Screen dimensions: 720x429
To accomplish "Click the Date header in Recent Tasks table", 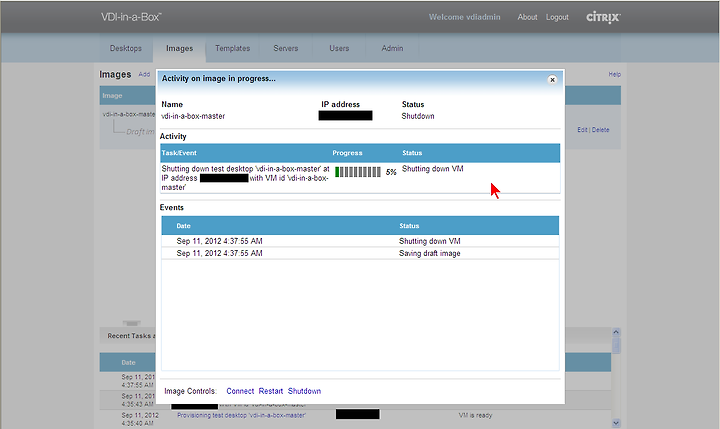I will (x=129, y=362).
